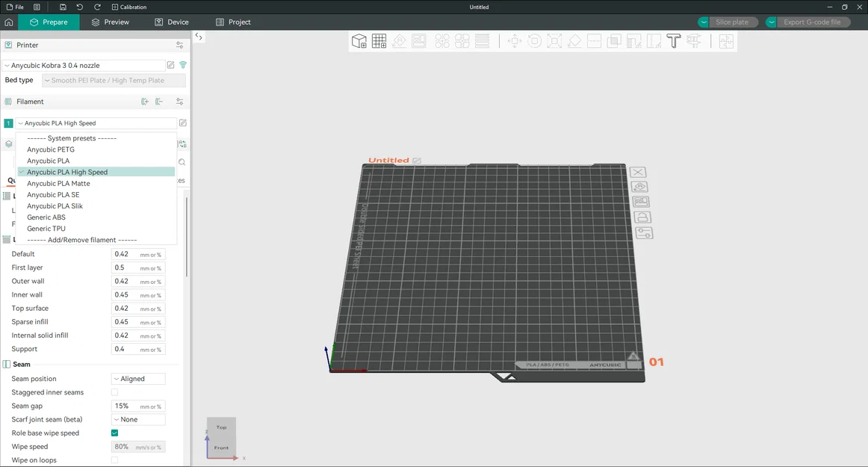Click the Save icon in title bar

coord(63,7)
